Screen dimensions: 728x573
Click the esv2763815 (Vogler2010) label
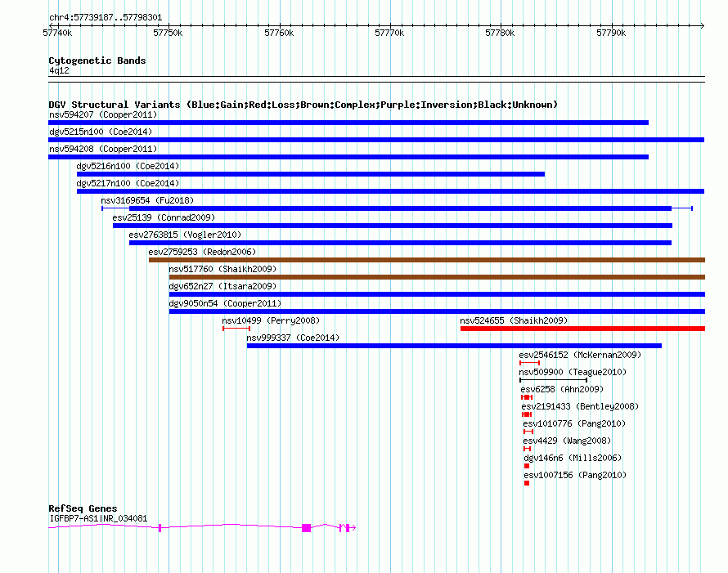click(185, 235)
